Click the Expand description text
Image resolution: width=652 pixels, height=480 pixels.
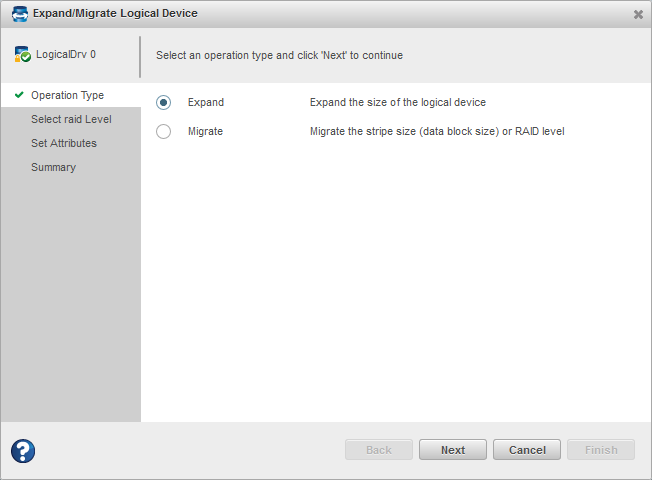tap(398, 103)
